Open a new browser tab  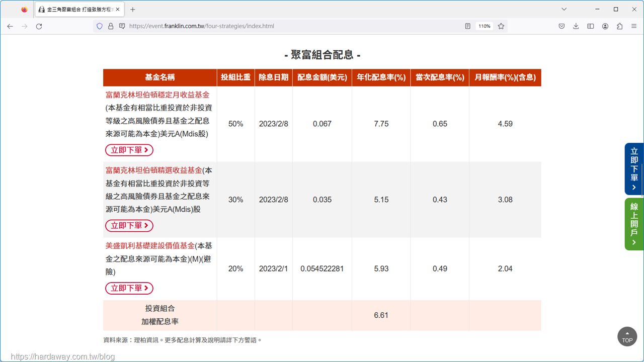point(133,10)
